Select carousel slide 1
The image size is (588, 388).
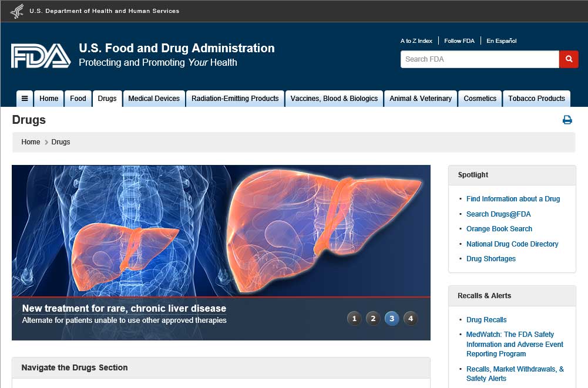coord(354,319)
